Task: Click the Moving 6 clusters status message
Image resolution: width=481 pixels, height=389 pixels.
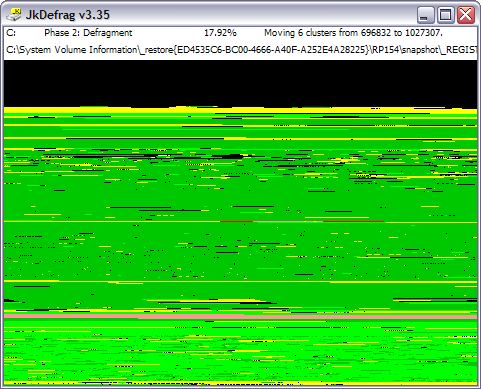Action: (x=353, y=33)
